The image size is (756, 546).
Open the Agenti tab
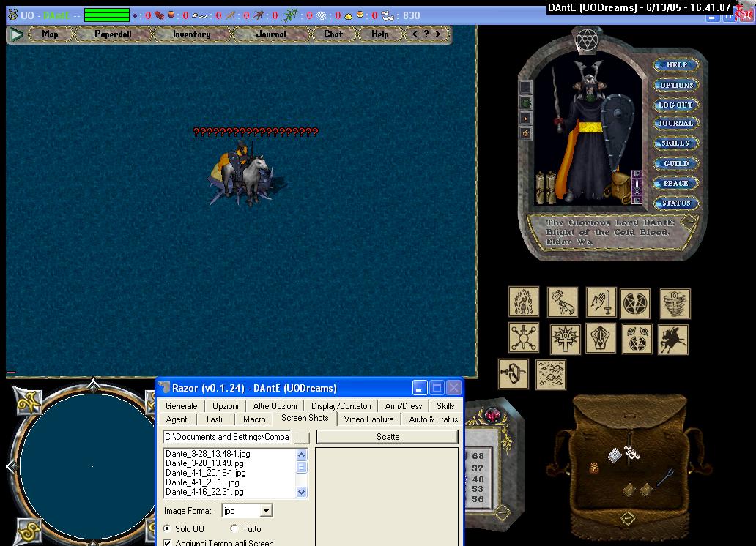coord(177,419)
